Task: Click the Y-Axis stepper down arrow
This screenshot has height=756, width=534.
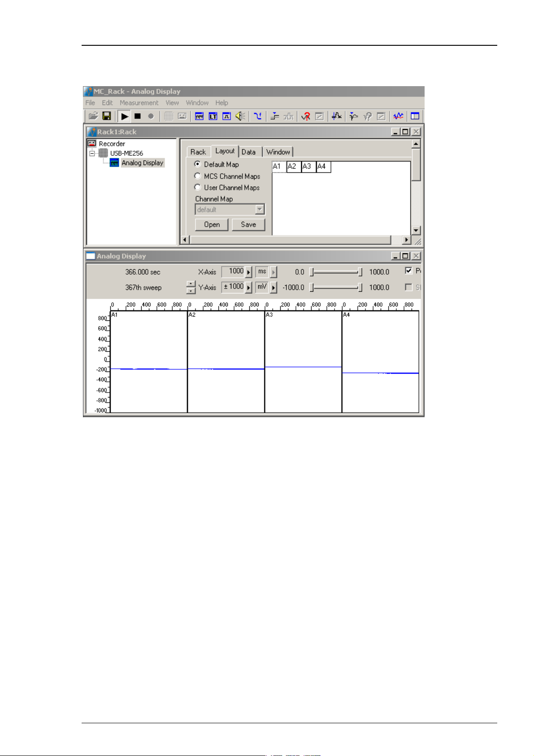Action: 191,291
